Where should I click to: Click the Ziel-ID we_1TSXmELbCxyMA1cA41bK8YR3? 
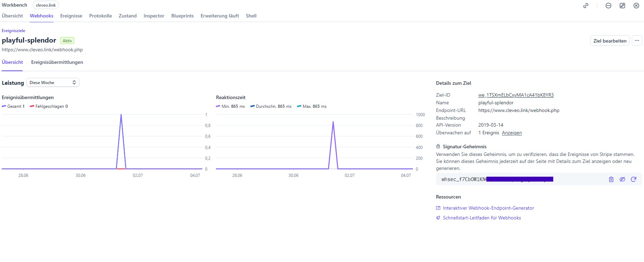point(516,95)
